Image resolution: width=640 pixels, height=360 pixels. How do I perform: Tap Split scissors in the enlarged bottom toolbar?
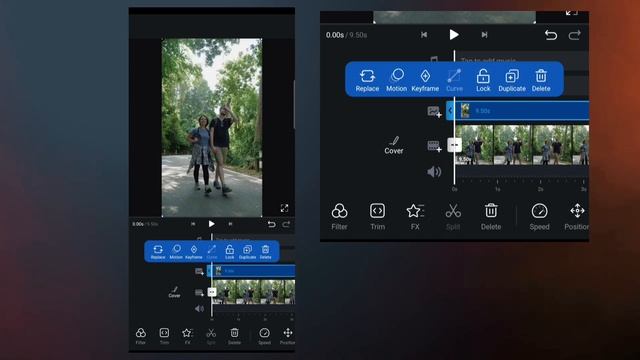453,217
